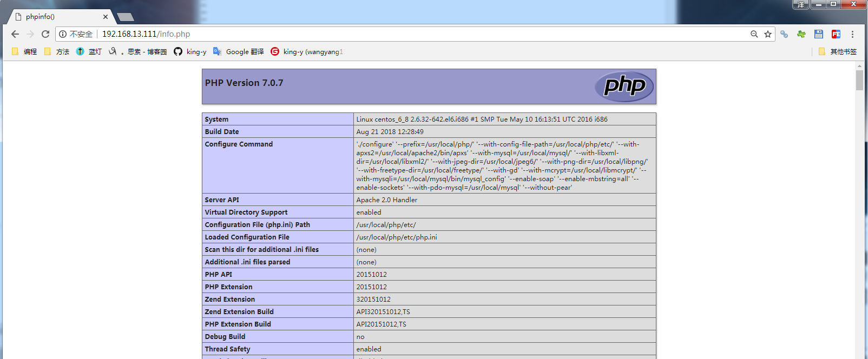868x359 pixels.
Task: Go forward with the forward arrow
Action: pos(30,34)
